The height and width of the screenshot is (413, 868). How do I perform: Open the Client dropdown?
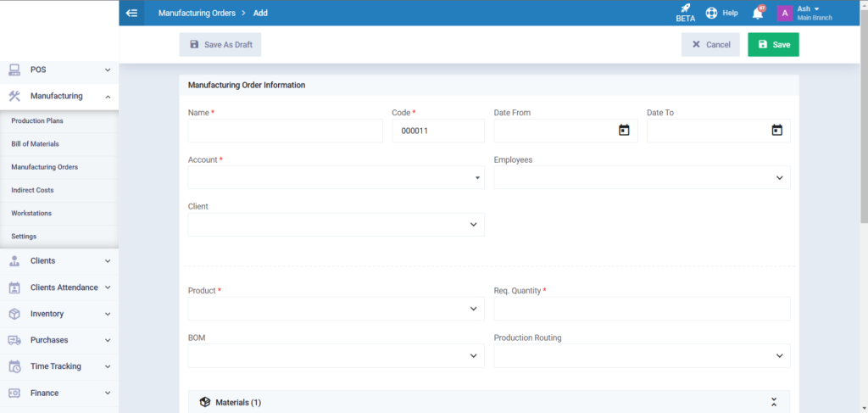pos(336,225)
